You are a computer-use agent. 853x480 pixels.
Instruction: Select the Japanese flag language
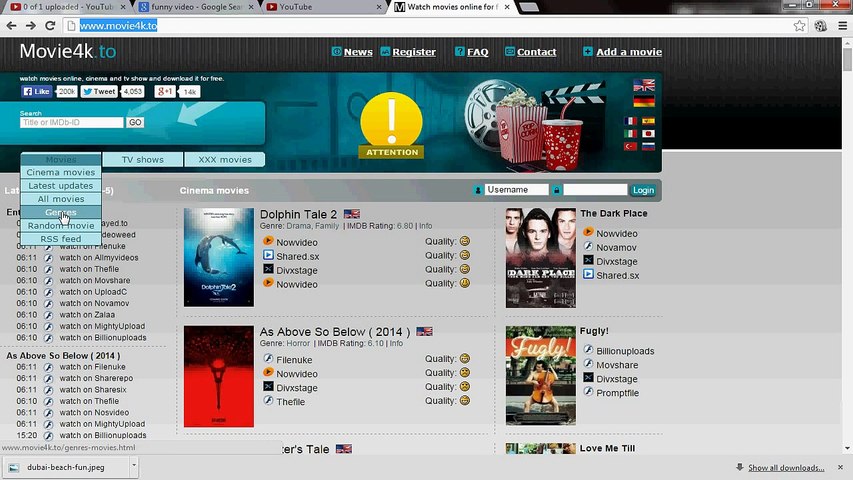coord(648,133)
